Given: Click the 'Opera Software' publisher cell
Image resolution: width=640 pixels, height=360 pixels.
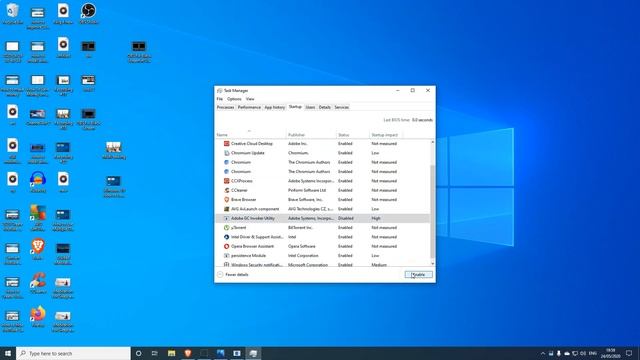Looking at the screenshot, I should click(302, 247).
